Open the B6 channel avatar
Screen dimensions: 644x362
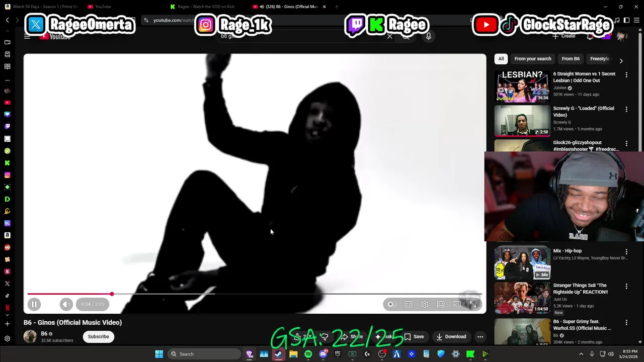click(30, 336)
